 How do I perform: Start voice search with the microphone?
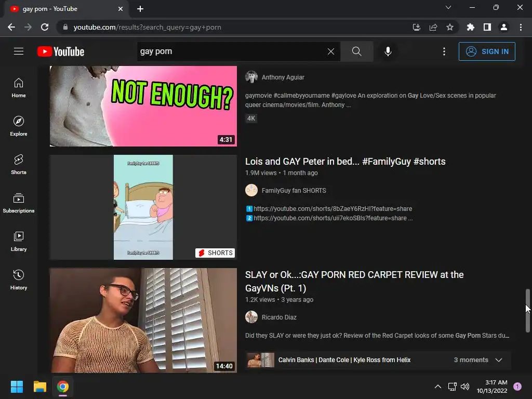click(388, 51)
